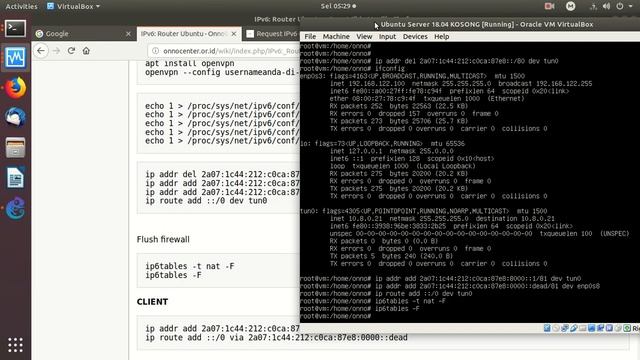The height and width of the screenshot is (360, 640).
Task: Click the 'lo: flags=73' line in terminal
Action: [382, 144]
